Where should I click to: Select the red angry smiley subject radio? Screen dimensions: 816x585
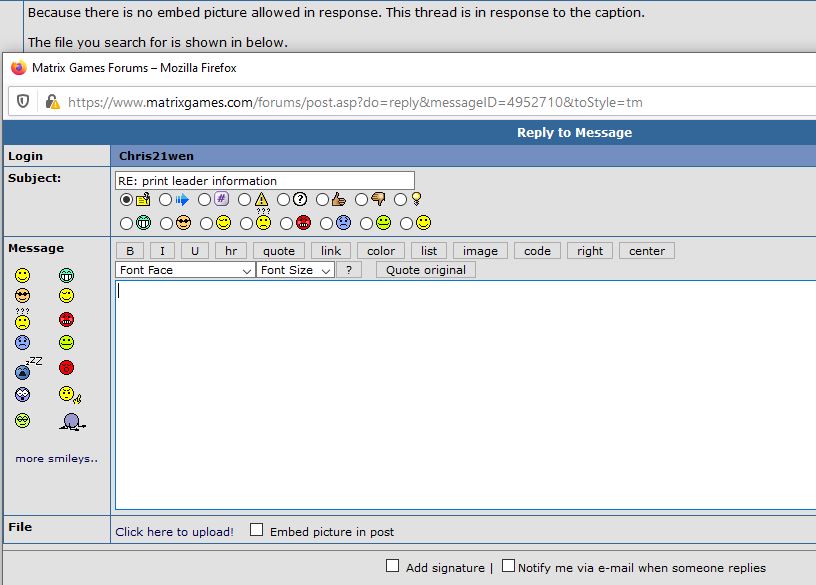[286, 223]
